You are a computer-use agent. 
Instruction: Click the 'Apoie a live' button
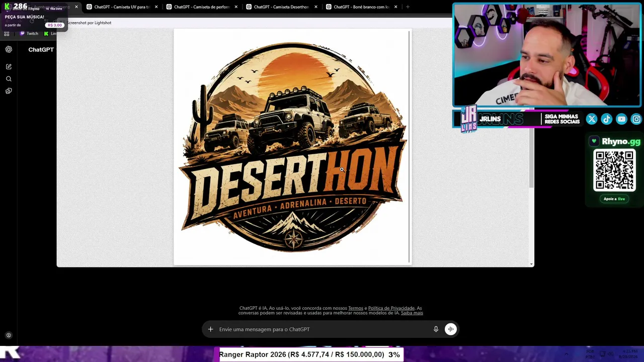click(x=614, y=199)
